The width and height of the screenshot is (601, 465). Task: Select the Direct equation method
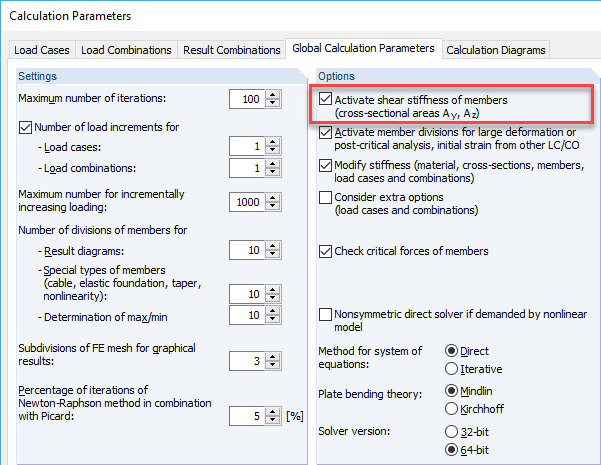coord(449,351)
